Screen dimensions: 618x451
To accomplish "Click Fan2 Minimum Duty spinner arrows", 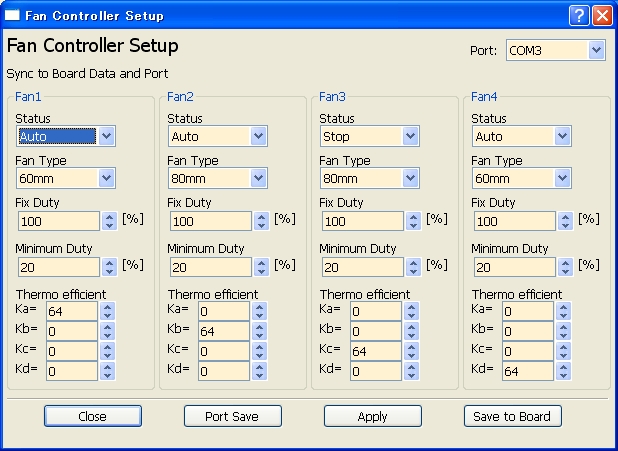I will click(261, 267).
